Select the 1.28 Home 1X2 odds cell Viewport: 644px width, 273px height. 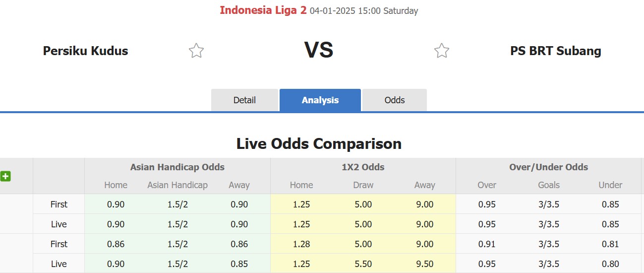[x=301, y=244]
